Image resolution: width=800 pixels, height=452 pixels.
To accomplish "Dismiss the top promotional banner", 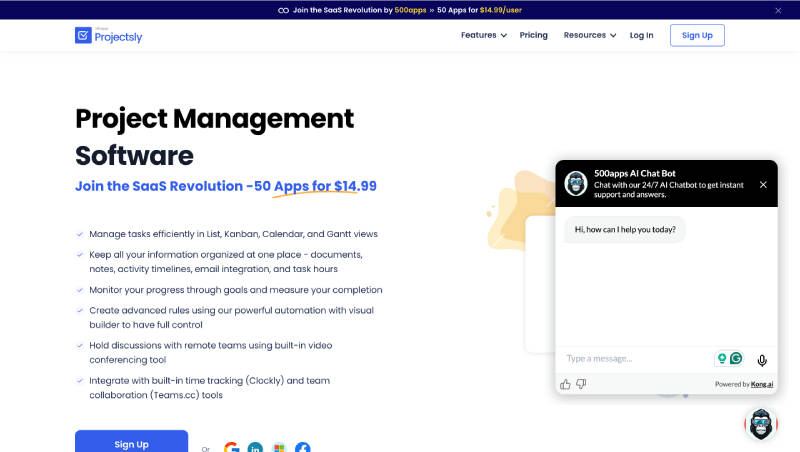I will click(x=779, y=10).
